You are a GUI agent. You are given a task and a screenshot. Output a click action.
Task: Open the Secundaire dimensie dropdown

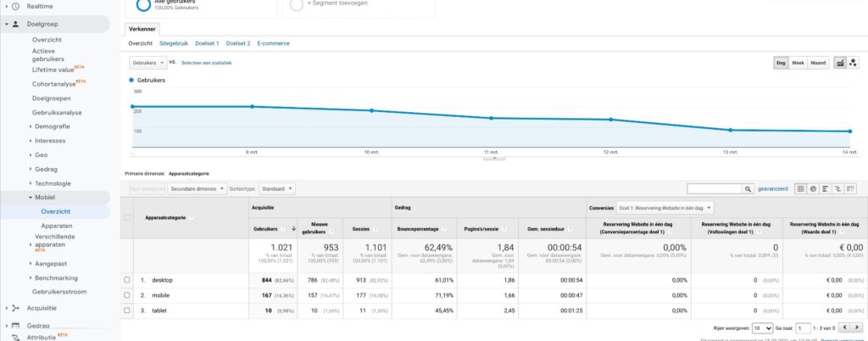pyautogui.click(x=198, y=189)
